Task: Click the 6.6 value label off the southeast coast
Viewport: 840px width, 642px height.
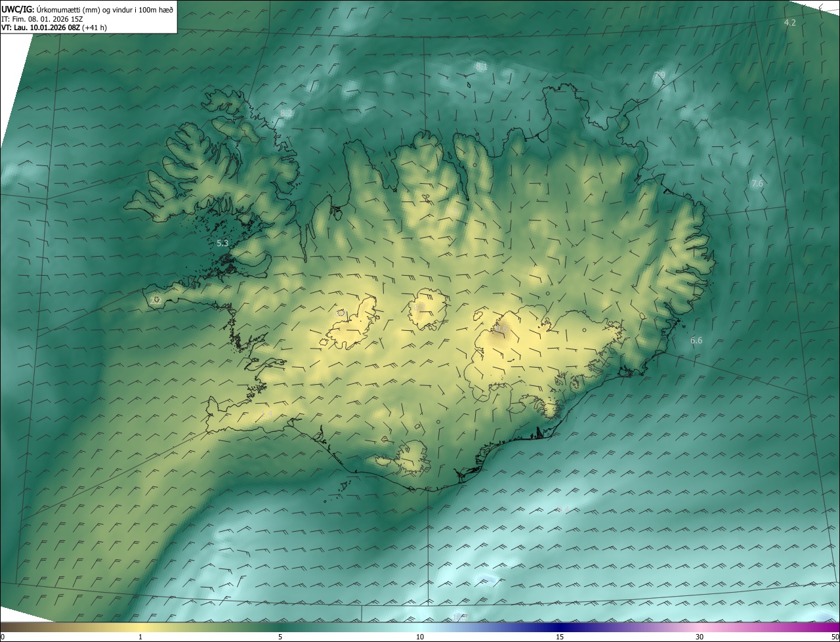Action: [x=696, y=341]
